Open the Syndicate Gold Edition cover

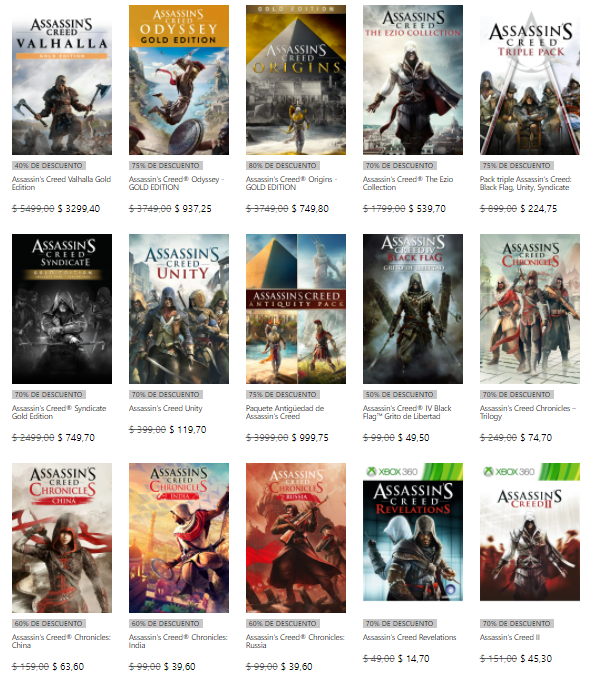(x=62, y=309)
